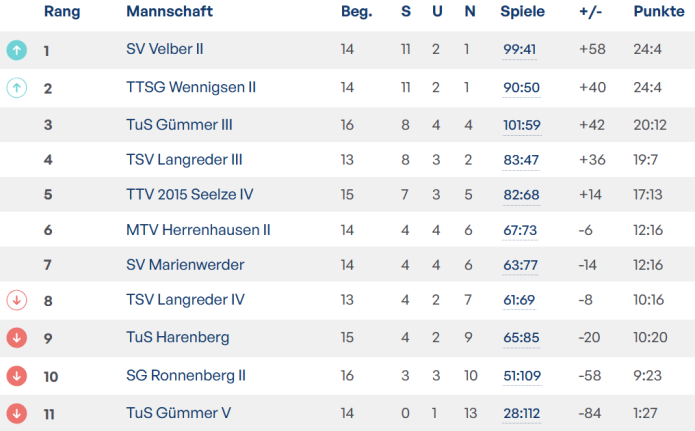Click the red down-arrow icon beside rank 10
Image resolution: width=695 pixels, height=431 pixels.
(x=16, y=376)
